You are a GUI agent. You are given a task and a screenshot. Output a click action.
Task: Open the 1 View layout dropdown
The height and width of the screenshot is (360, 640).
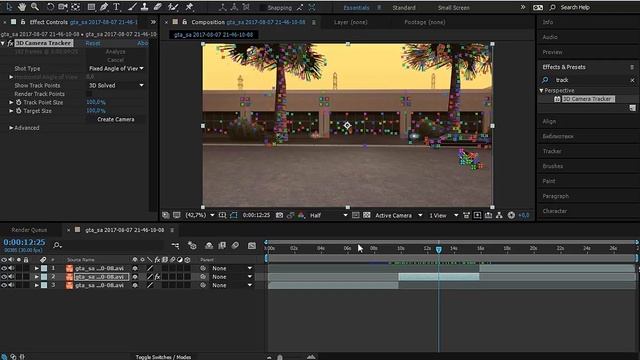(443, 215)
